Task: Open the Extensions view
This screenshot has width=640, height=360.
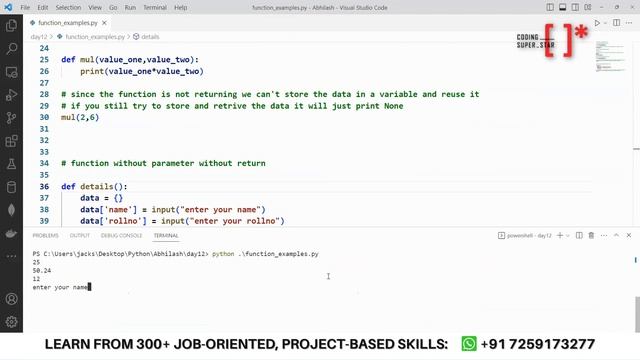Action: pyautogui.click(x=11, y=141)
